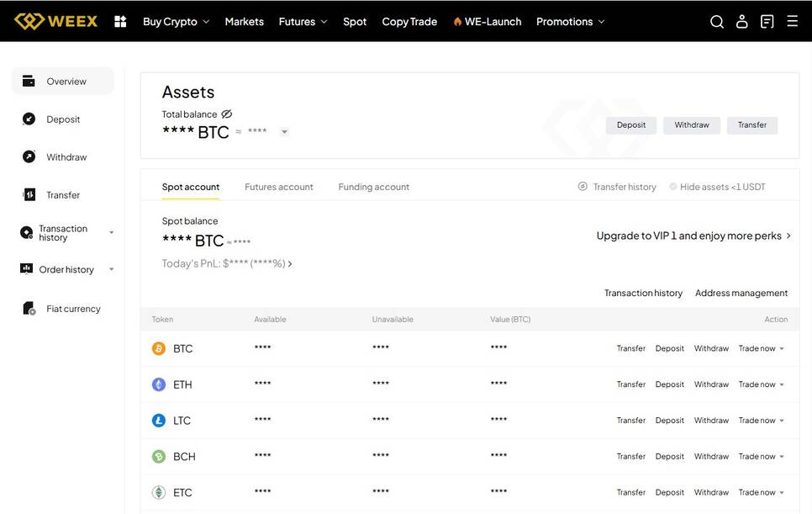Open Address management link
The width and height of the screenshot is (812, 514).
741,294
